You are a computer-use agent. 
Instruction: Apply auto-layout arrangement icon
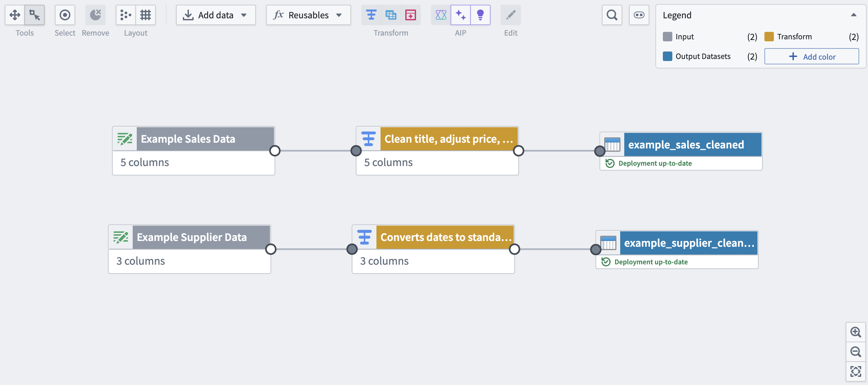coord(126,15)
